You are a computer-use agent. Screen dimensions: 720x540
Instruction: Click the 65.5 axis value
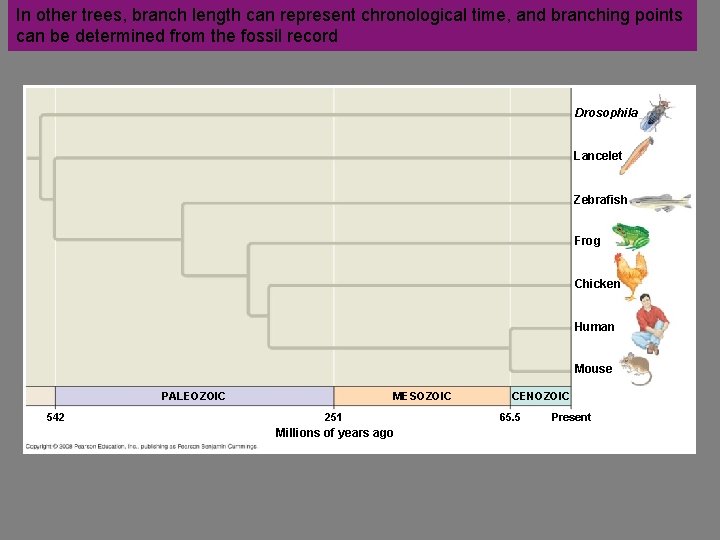510,417
